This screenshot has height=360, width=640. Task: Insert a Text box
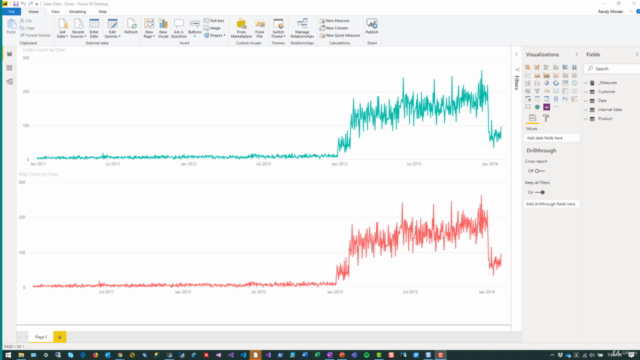(x=214, y=20)
